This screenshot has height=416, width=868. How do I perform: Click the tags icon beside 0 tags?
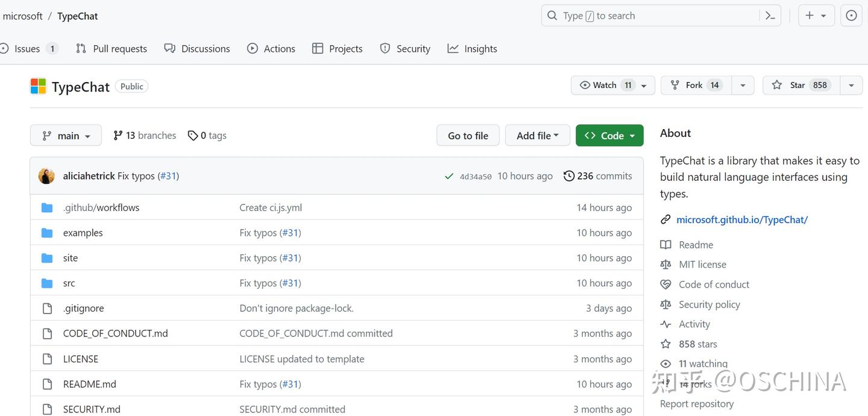coord(193,136)
